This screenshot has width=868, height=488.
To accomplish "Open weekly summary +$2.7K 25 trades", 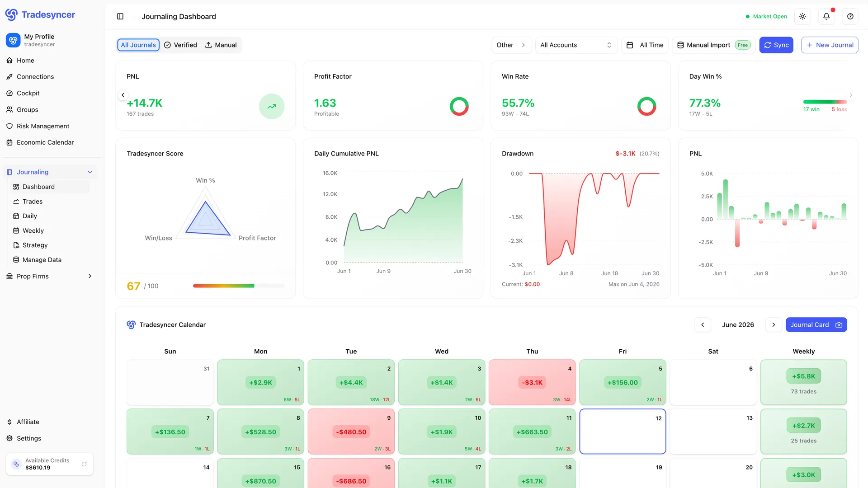I will click(x=803, y=432).
